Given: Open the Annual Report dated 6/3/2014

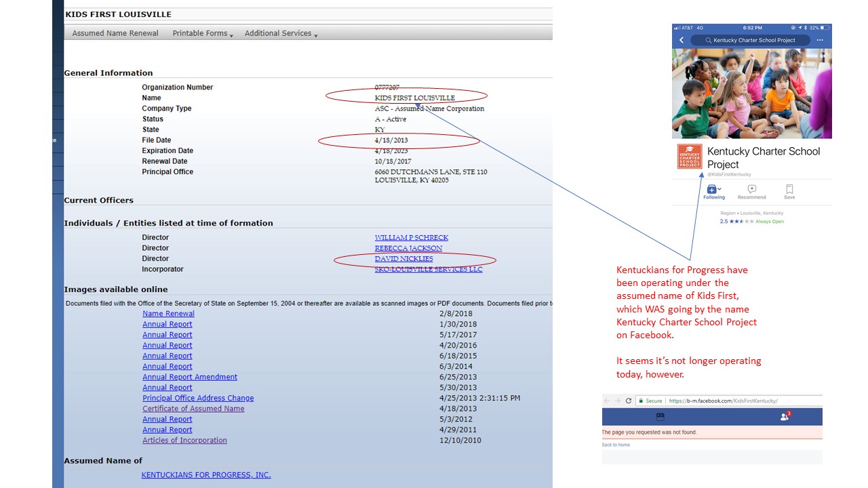Looking at the screenshot, I should click(x=167, y=367).
